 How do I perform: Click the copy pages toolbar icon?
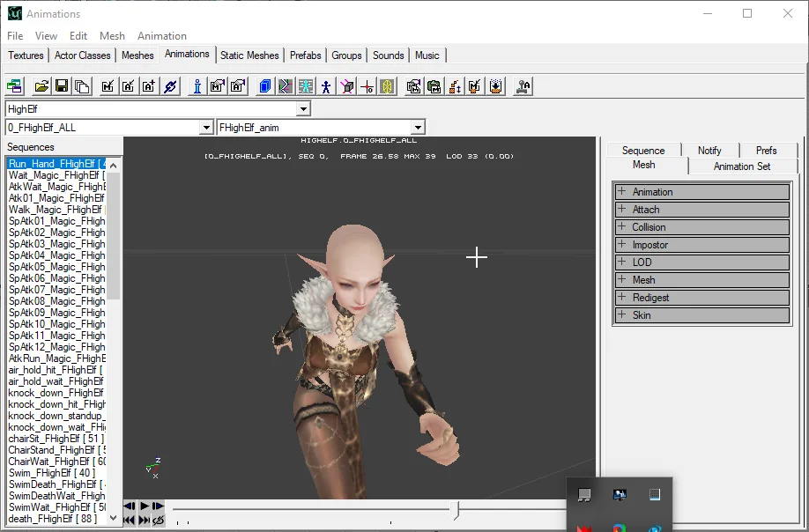pyautogui.click(x=82, y=86)
